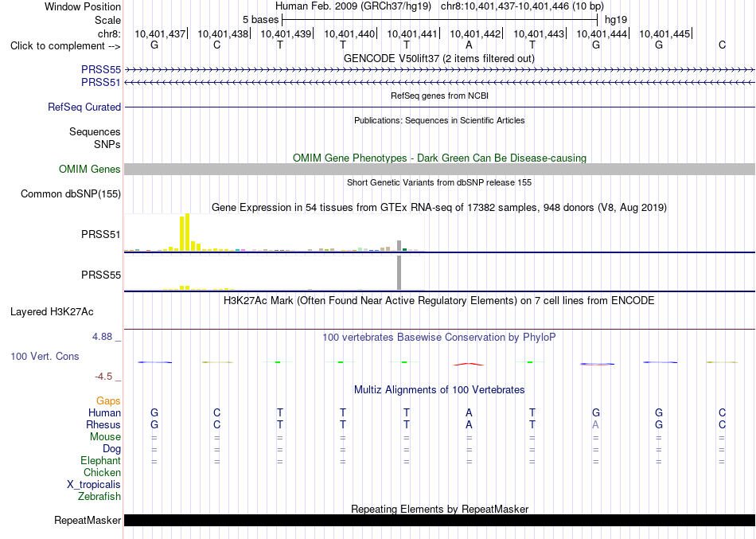Open 'Short Genetic Variants from dbSNP release 155' title
Image resolution: width=756 pixels, height=539 pixels.
tap(439, 182)
